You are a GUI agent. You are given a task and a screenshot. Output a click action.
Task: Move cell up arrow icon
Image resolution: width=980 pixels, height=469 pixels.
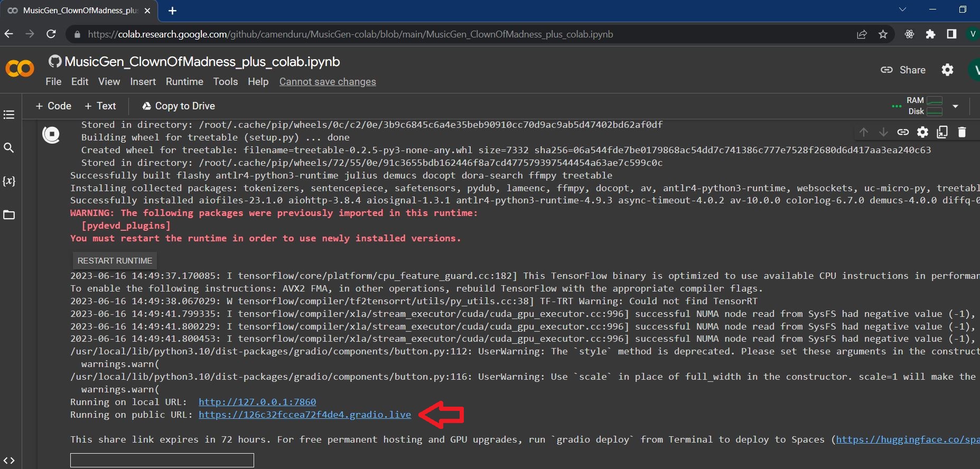pos(864,132)
